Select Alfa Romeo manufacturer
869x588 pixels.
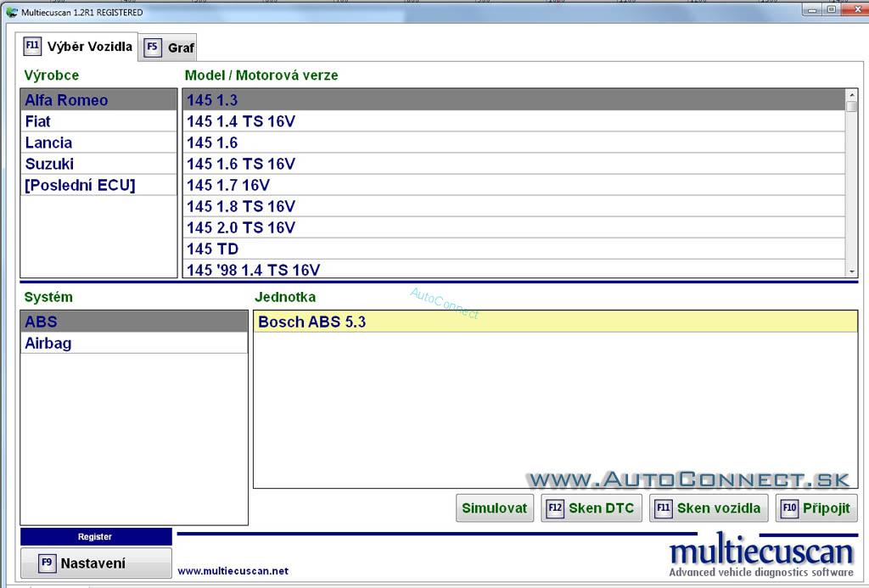coord(98,100)
